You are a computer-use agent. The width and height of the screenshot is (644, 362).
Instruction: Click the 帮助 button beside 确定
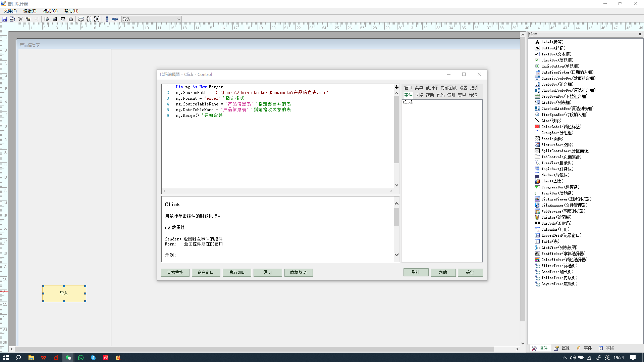coord(443,272)
